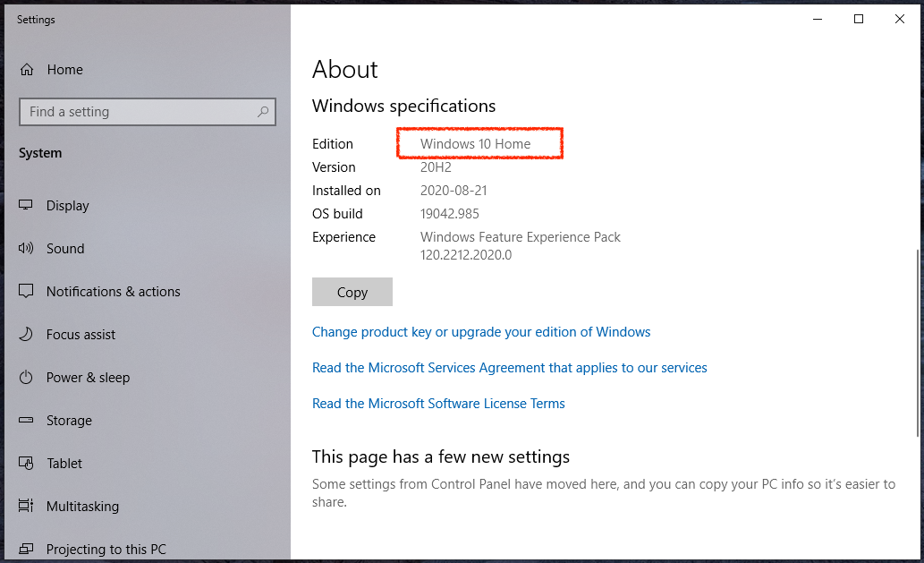Viewport: 924px width, 563px height.
Task: Click the Tablet icon
Action: [x=26, y=464]
